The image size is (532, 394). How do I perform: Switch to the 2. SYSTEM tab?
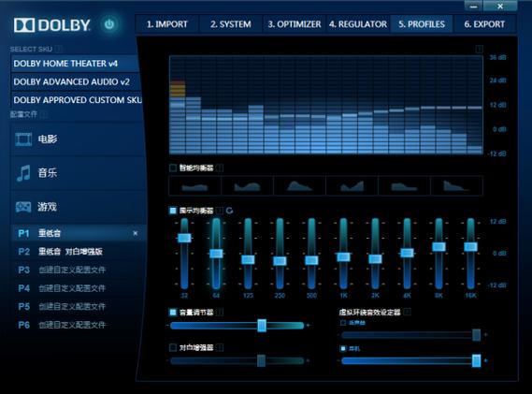(231, 24)
